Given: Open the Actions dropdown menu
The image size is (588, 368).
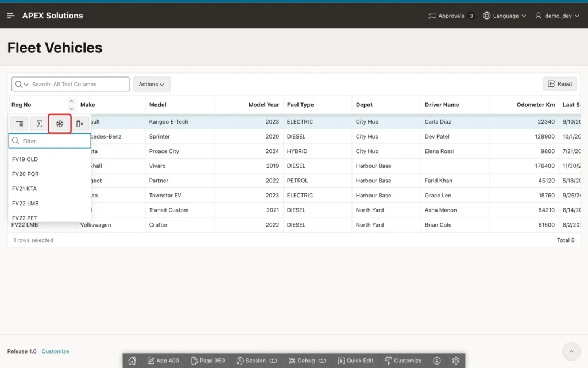Looking at the screenshot, I should point(152,84).
